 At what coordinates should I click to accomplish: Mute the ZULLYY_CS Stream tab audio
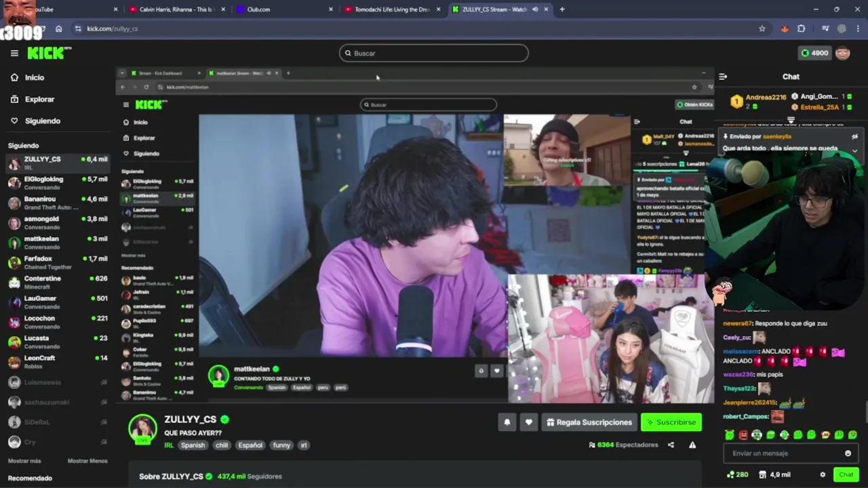[x=535, y=9]
